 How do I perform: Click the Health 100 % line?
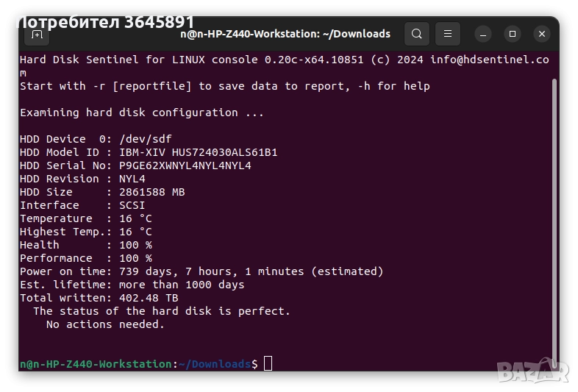tap(85, 245)
